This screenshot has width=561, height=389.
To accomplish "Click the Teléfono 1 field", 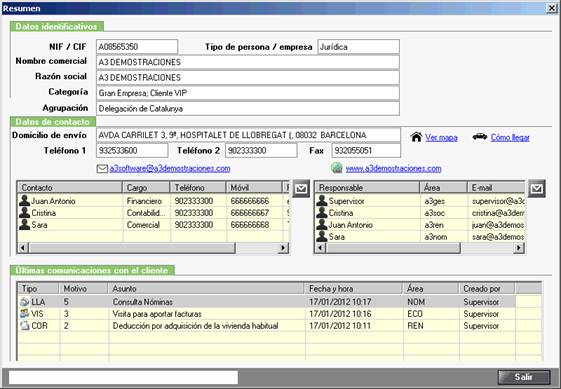I will [132, 150].
